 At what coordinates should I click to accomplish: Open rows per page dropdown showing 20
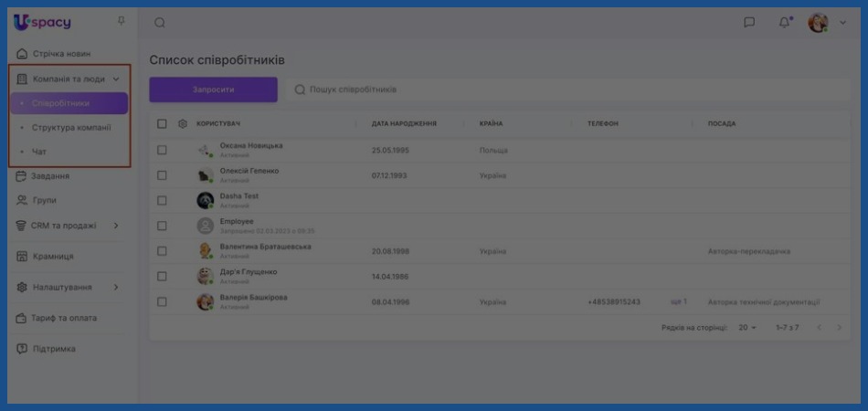pos(747,327)
